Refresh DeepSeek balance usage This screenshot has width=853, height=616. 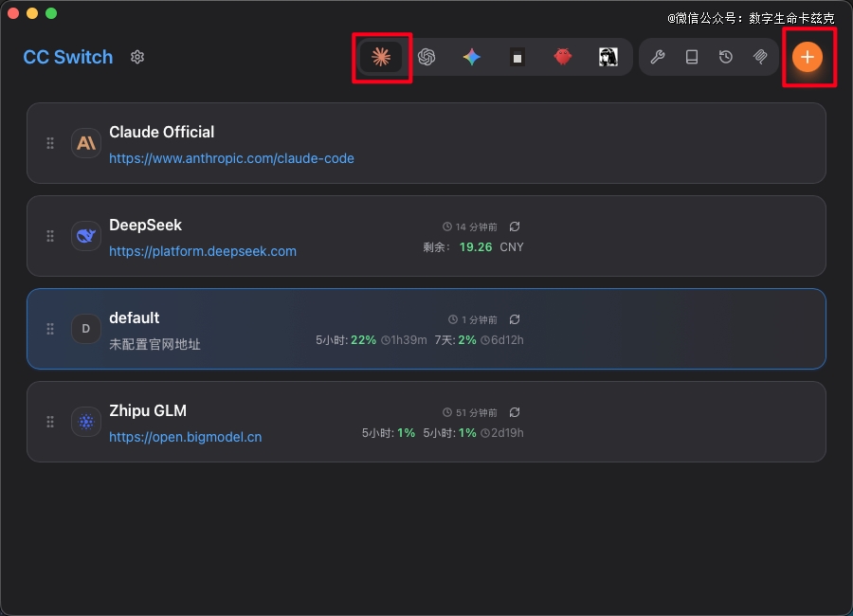tap(515, 226)
